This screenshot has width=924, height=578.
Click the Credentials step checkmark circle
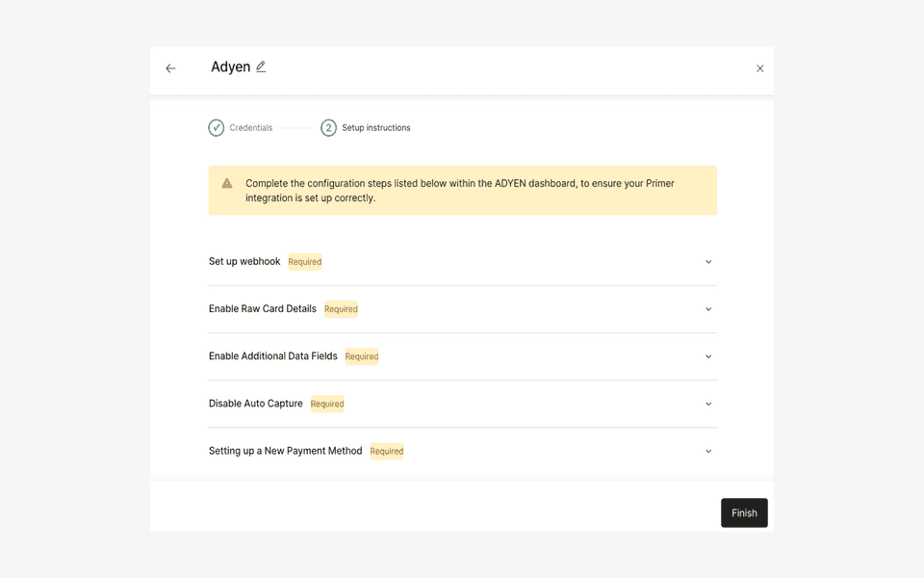click(217, 127)
